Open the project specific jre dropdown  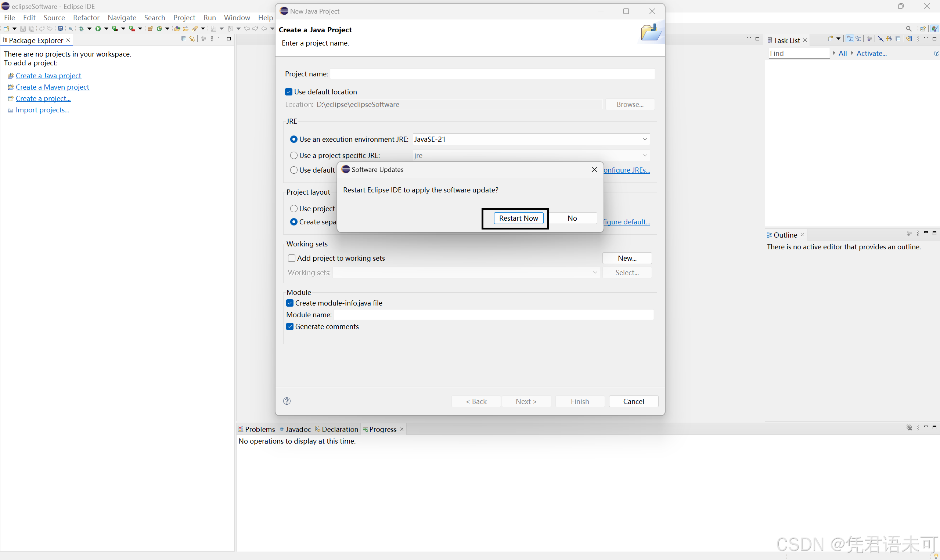click(x=645, y=155)
